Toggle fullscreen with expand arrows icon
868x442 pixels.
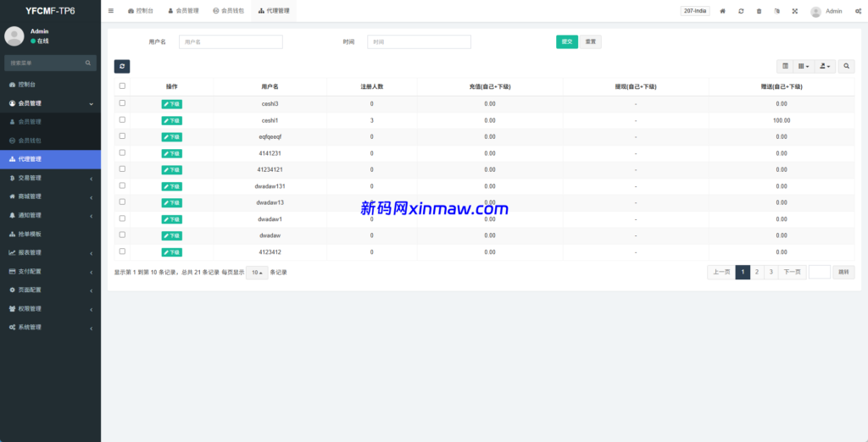pyautogui.click(x=795, y=11)
